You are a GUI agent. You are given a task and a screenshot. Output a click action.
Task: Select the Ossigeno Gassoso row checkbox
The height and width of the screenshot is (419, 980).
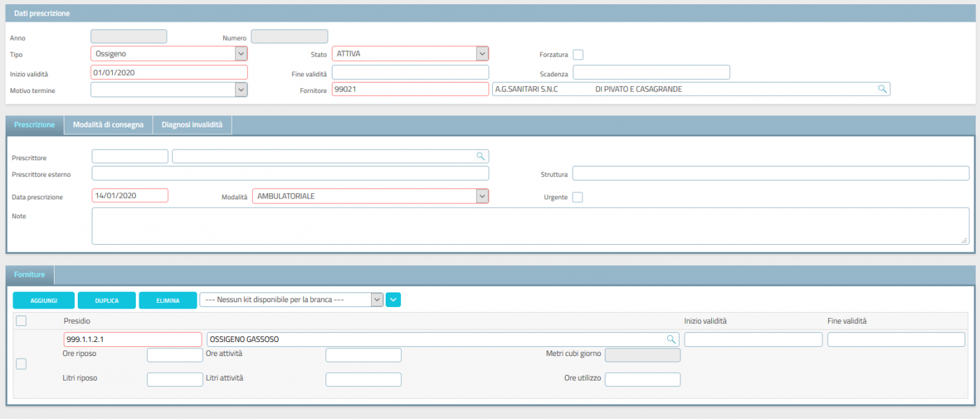coord(21,364)
